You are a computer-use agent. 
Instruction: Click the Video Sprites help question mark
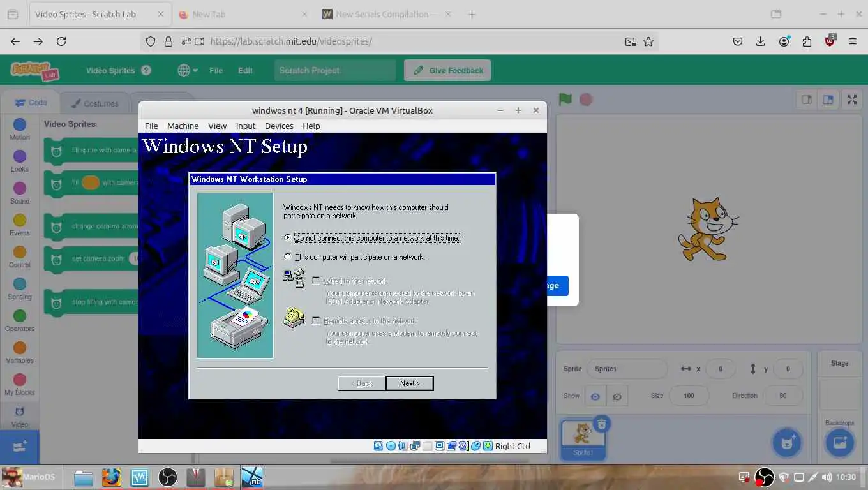point(146,70)
